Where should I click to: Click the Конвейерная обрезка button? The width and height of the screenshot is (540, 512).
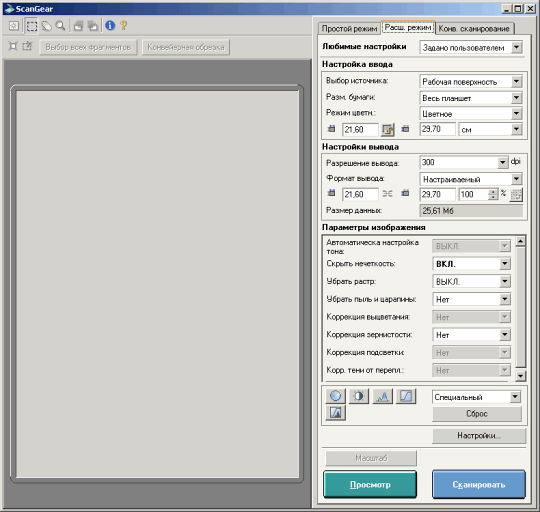click(x=186, y=47)
